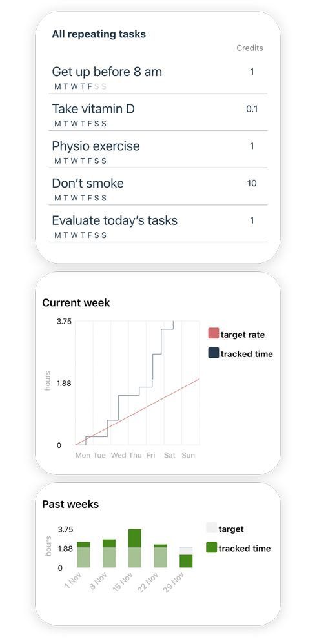This screenshot has width=317, height=644.
Task: Select the 1 Nov bar in Past weeks
Action: point(83,554)
